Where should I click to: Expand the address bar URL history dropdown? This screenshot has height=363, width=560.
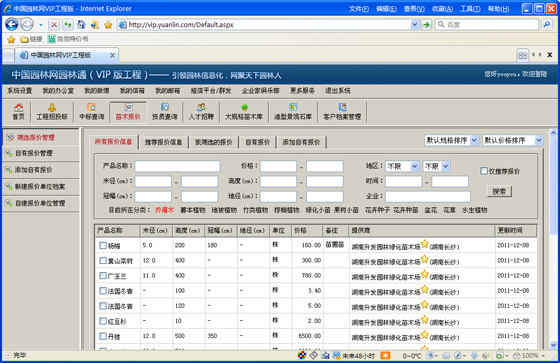[414, 25]
